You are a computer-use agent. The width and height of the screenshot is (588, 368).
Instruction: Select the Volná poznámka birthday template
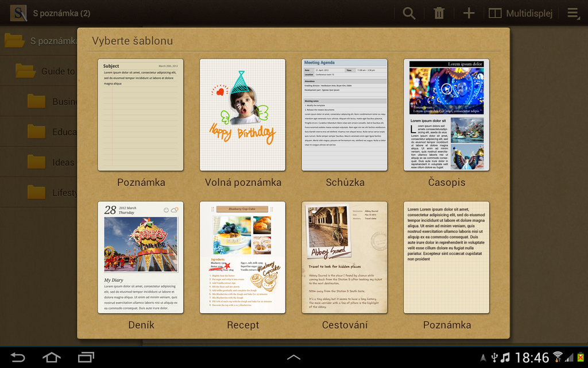[x=242, y=114]
